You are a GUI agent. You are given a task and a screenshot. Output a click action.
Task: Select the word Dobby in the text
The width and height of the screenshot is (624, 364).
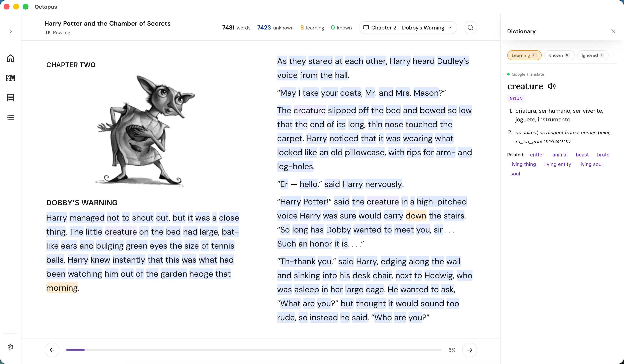click(338, 230)
